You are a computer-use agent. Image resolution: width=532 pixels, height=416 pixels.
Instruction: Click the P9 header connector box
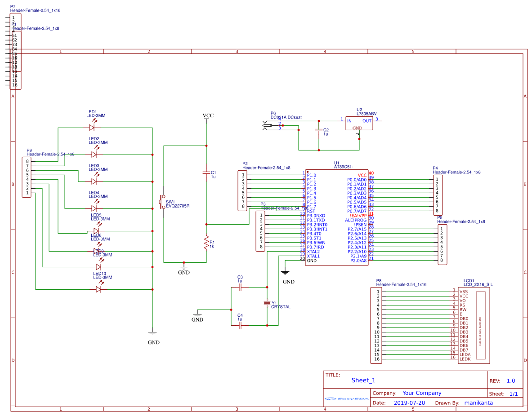coord(27,177)
